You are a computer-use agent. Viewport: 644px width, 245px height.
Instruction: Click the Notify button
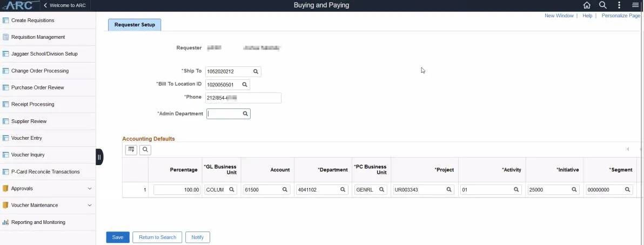(x=198, y=237)
